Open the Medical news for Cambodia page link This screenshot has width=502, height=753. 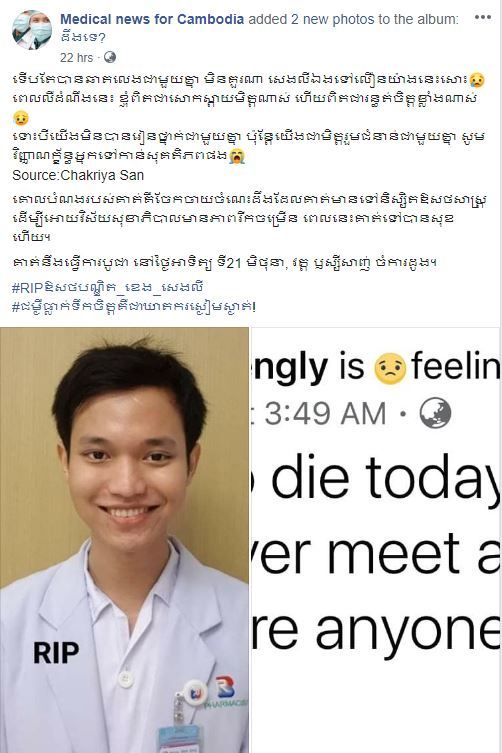(x=152, y=19)
